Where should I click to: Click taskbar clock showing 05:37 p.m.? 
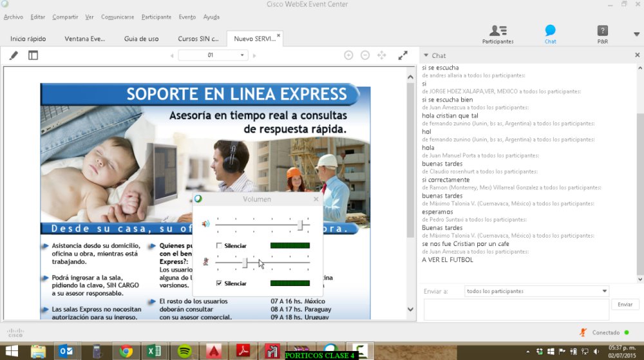pos(622,348)
